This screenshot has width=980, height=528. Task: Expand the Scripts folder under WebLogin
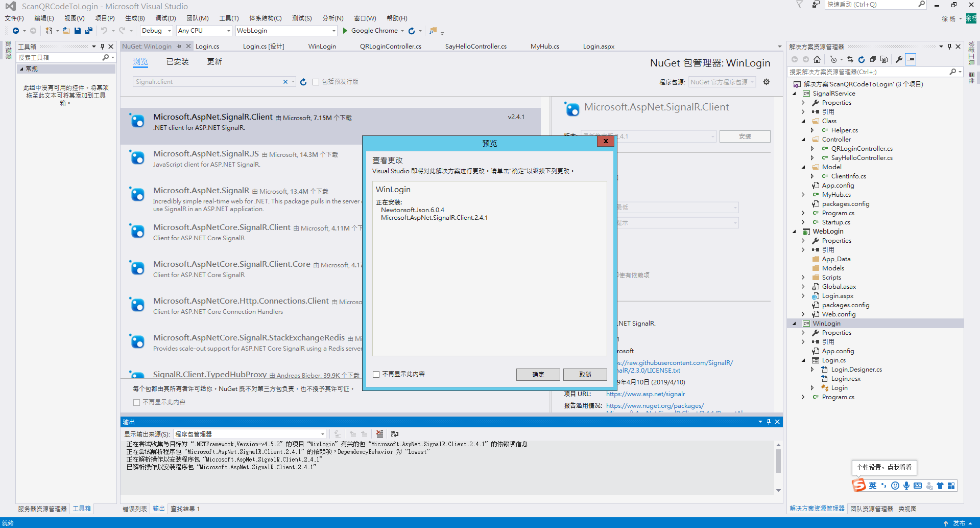click(x=804, y=278)
